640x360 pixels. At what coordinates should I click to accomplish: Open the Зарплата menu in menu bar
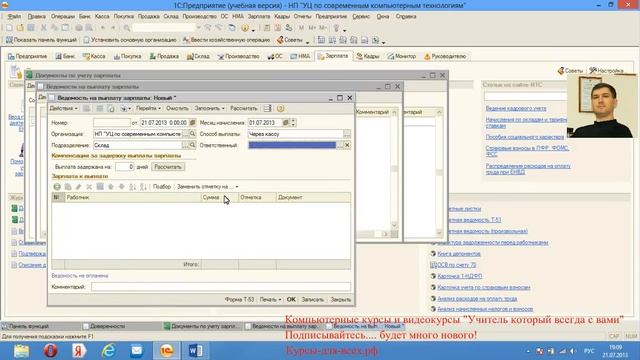[259, 17]
